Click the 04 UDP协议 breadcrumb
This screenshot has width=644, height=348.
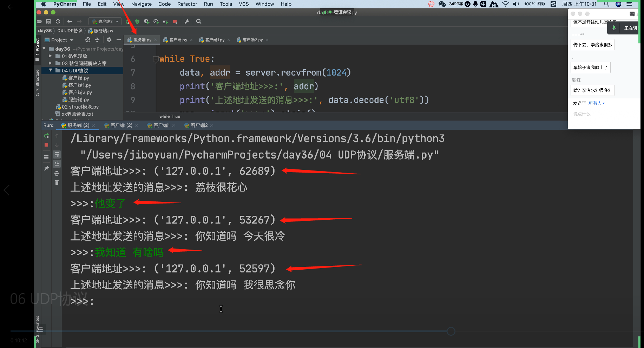click(x=70, y=31)
